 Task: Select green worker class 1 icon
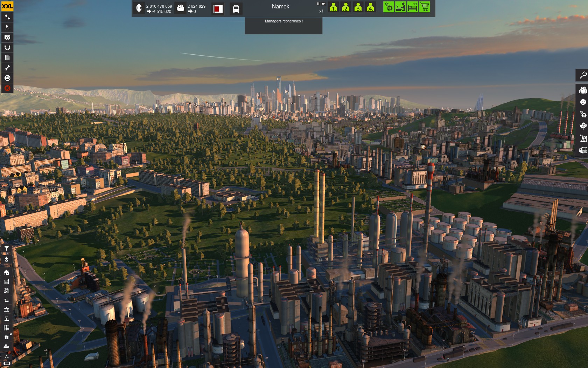[x=334, y=7]
